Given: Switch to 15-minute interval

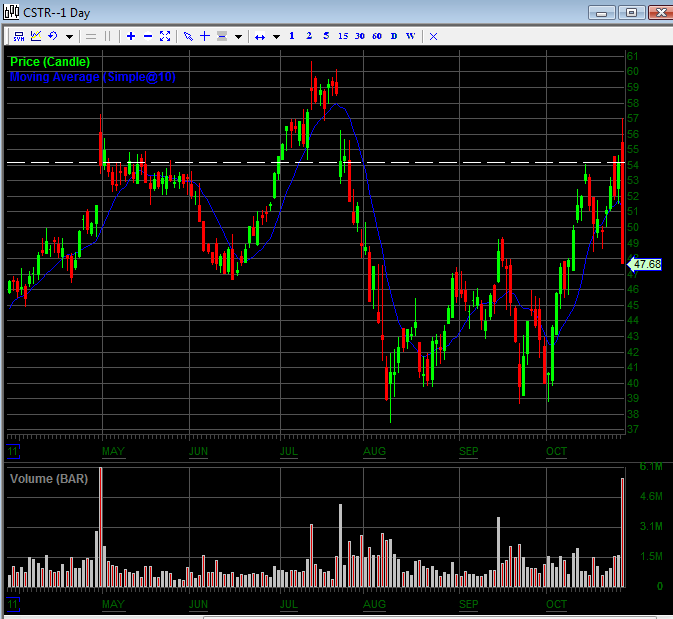Looking at the screenshot, I should coord(343,36).
